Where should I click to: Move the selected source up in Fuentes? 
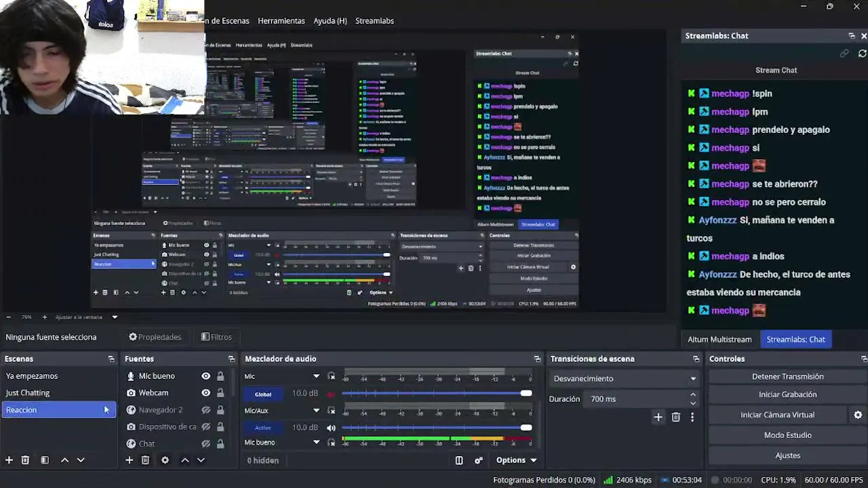point(184,460)
